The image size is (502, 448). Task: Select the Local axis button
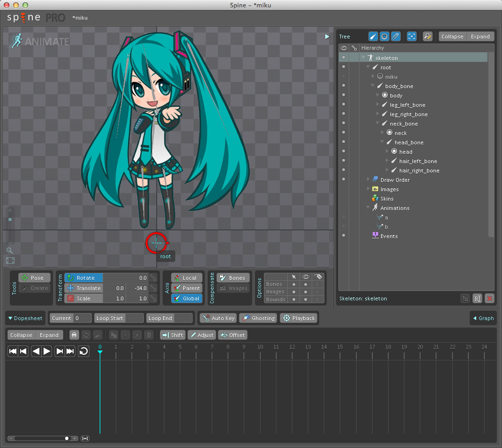click(187, 278)
